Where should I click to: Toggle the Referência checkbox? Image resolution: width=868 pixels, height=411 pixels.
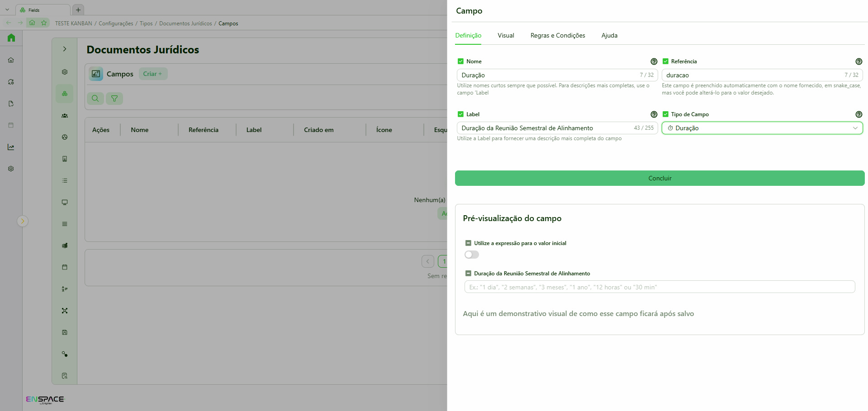[665, 61]
